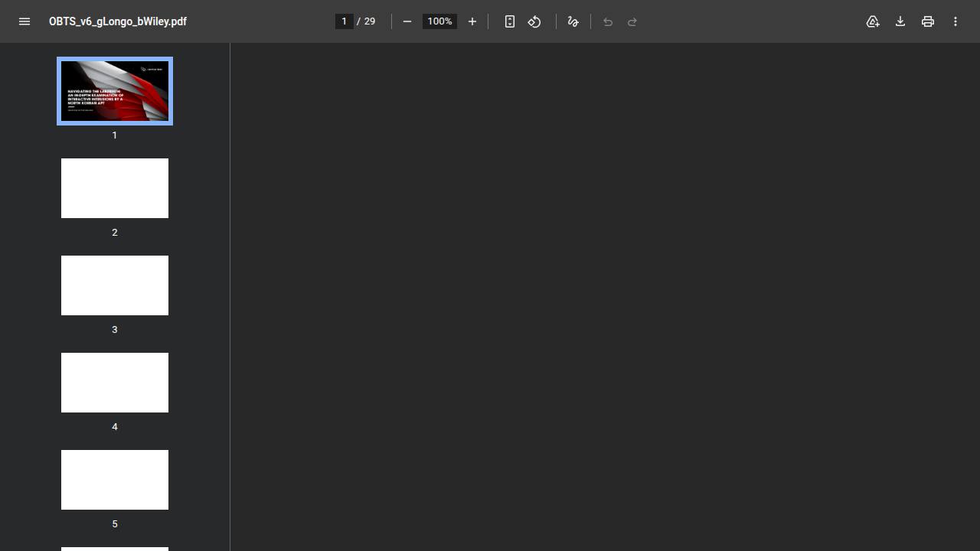The image size is (980, 551).
Task: Download the PDF file
Action: pos(900,21)
